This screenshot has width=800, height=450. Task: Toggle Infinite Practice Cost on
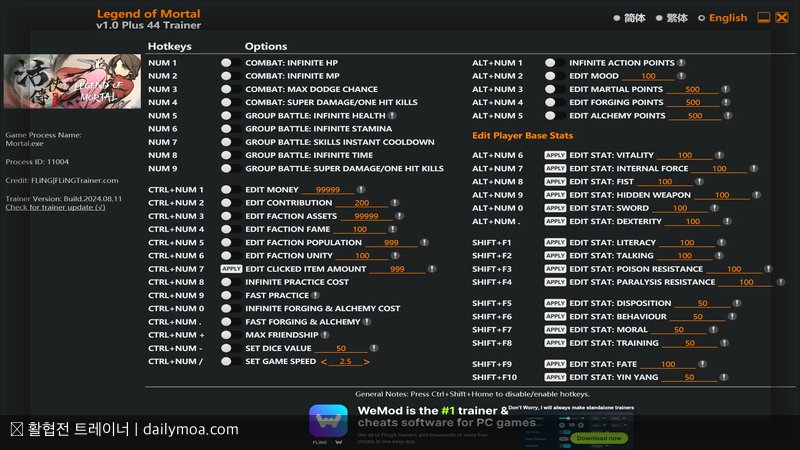[226, 282]
